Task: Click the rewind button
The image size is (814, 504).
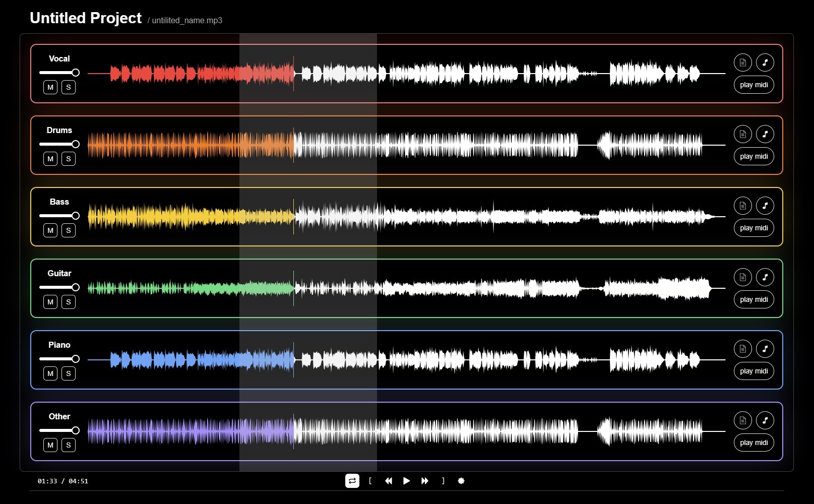Action: coord(389,481)
